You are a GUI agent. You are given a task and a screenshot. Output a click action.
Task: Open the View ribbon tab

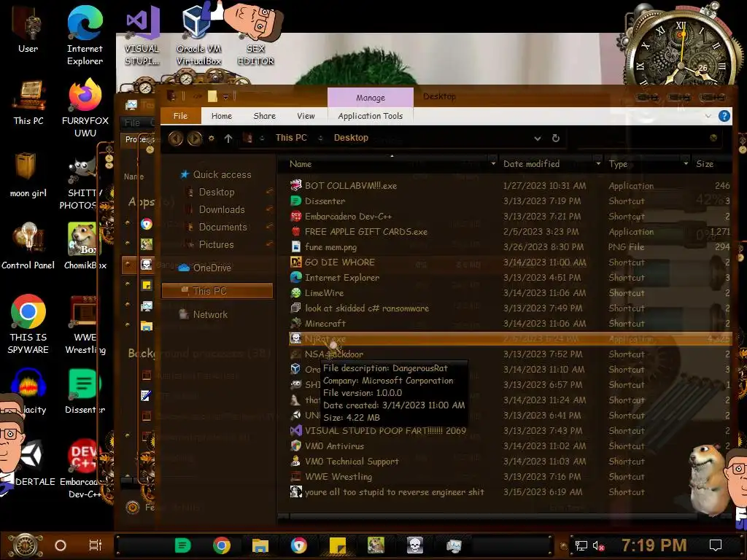point(306,116)
